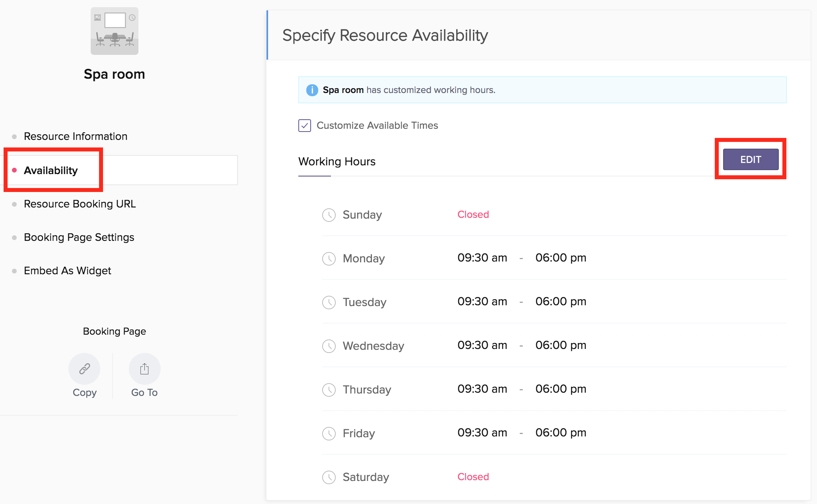The image size is (817, 504).
Task: Click Sunday's Closed status label
Action: [473, 215]
